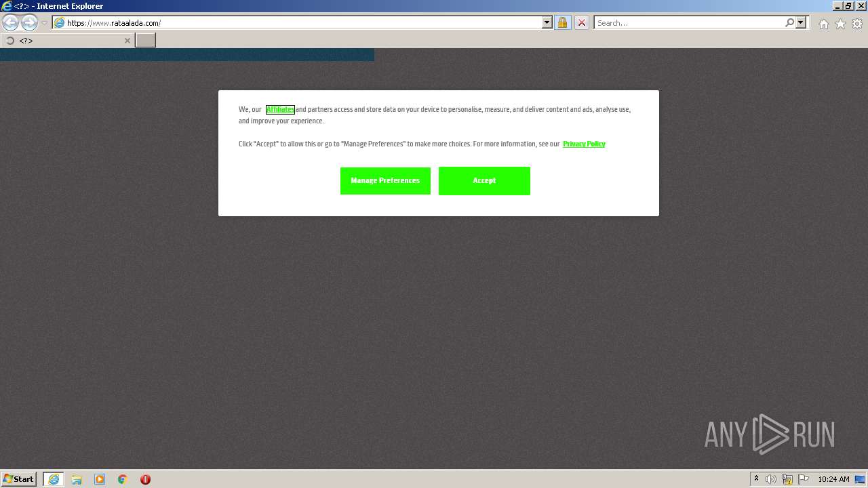Open Windows Explorer folder in taskbar

77,479
